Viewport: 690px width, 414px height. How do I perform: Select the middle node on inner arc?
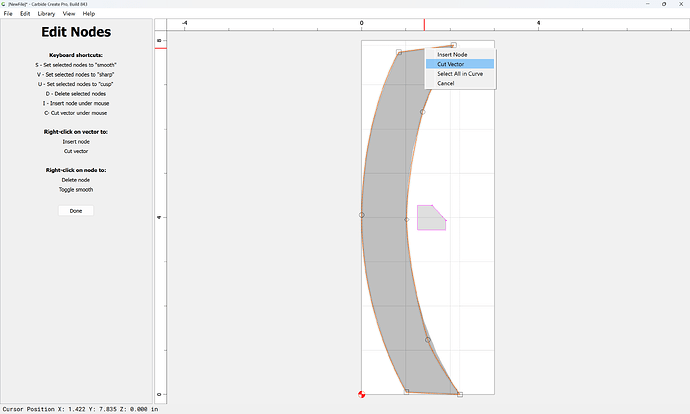tap(407, 219)
